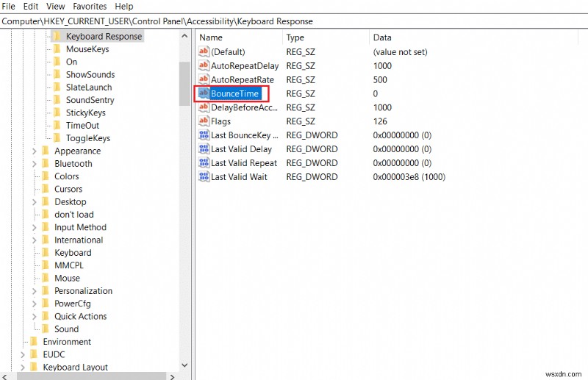Expand the Bluetooth key
Image resolution: width=588 pixels, height=380 pixels.
34,164
